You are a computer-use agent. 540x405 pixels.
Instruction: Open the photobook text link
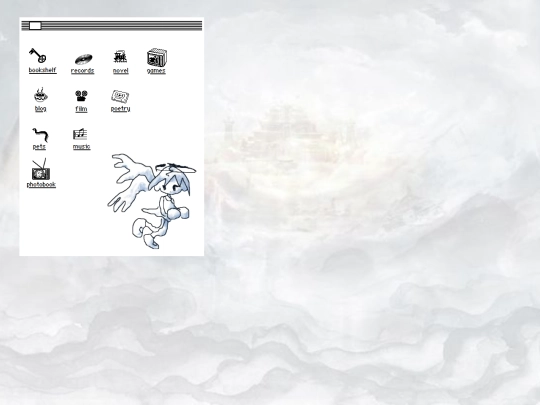tap(41, 185)
